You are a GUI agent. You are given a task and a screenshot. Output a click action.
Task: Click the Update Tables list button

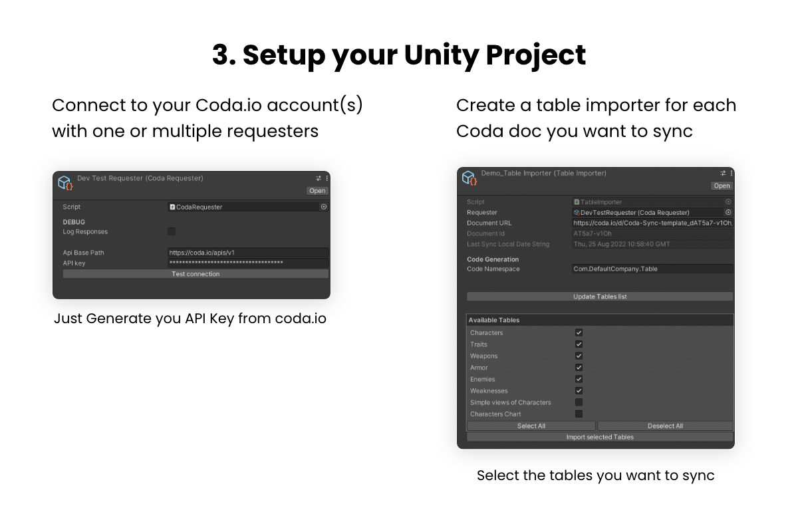pos(600,297)
